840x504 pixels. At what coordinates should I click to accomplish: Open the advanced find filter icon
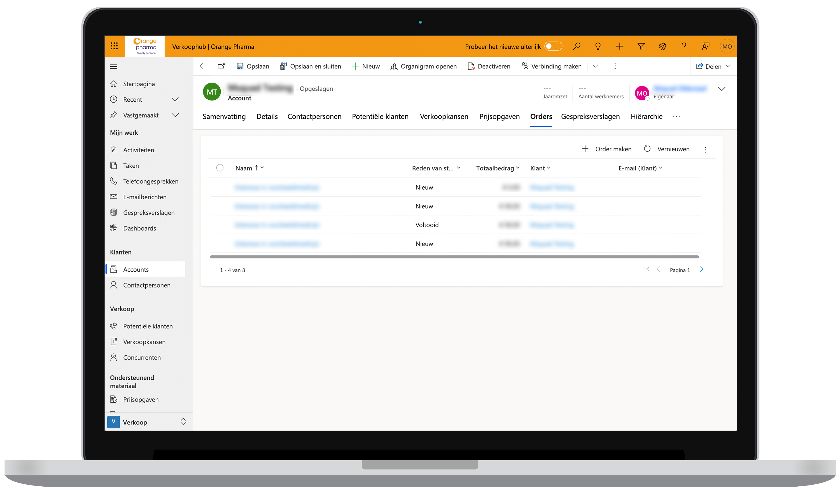click(x=641, y=46)
